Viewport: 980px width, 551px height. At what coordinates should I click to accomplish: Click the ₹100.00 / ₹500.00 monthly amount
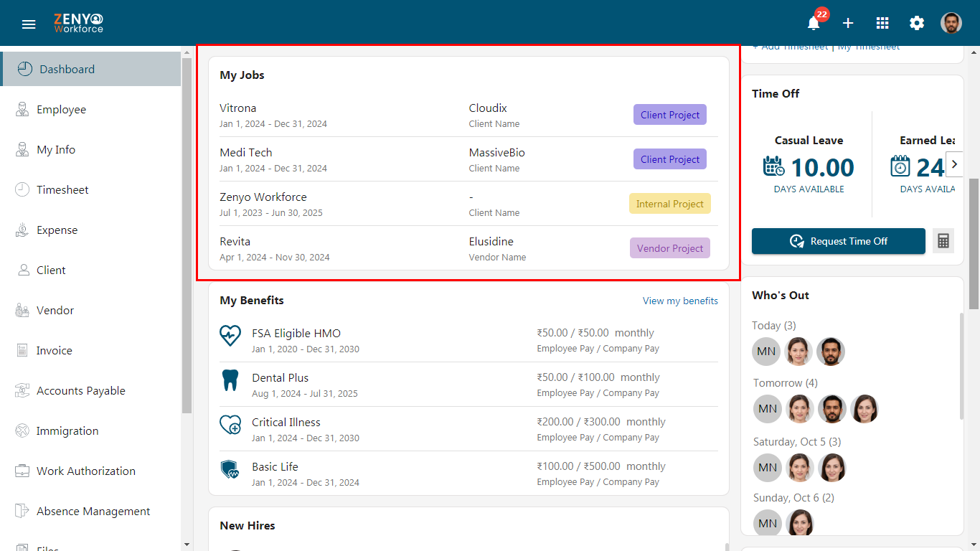pos(601,466)
